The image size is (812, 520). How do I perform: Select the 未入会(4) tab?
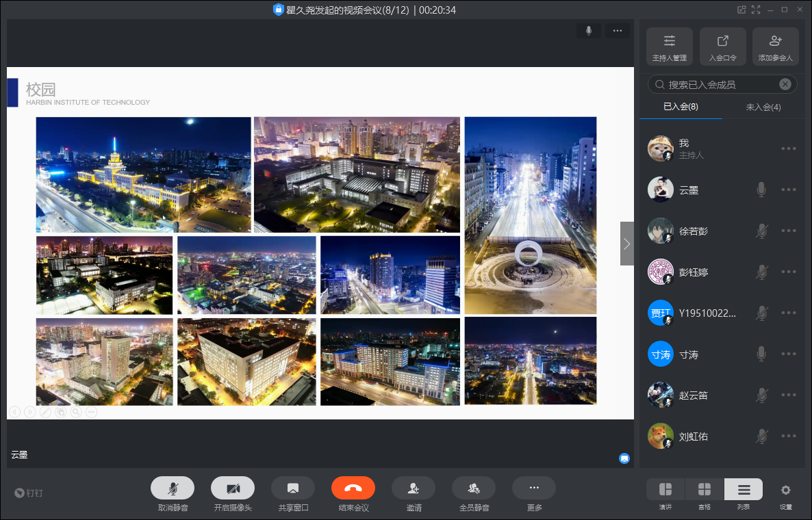(x=763, y=107)
